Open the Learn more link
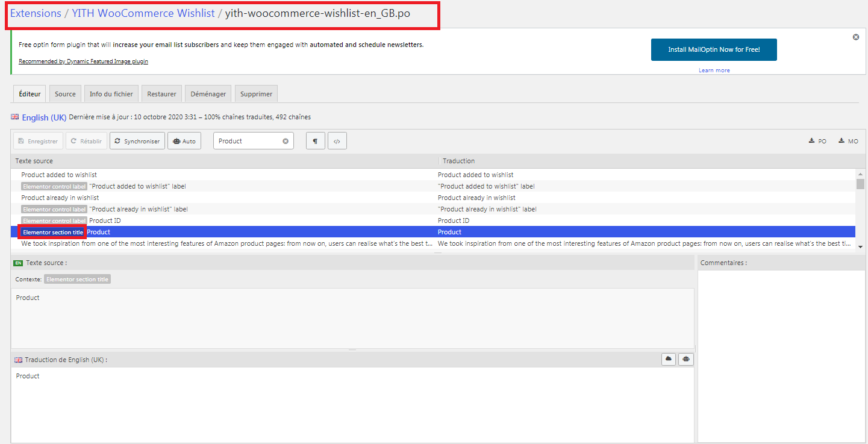Viewport: 868px width, 444px height. coord(714,70)
